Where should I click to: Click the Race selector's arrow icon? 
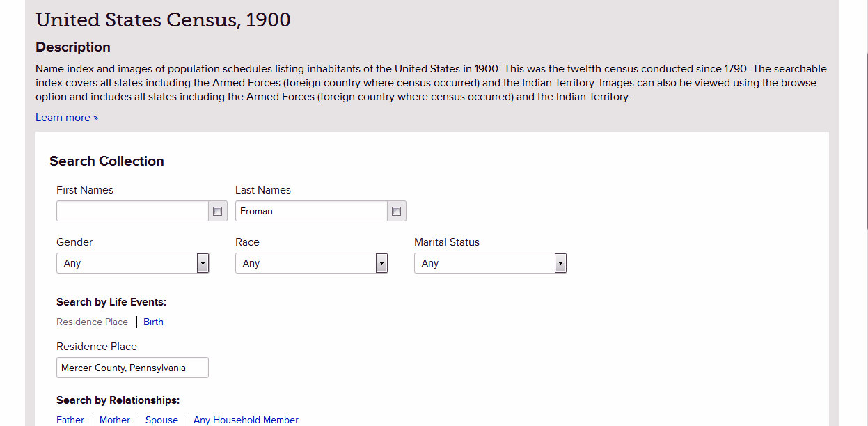[x=381, y=263]
